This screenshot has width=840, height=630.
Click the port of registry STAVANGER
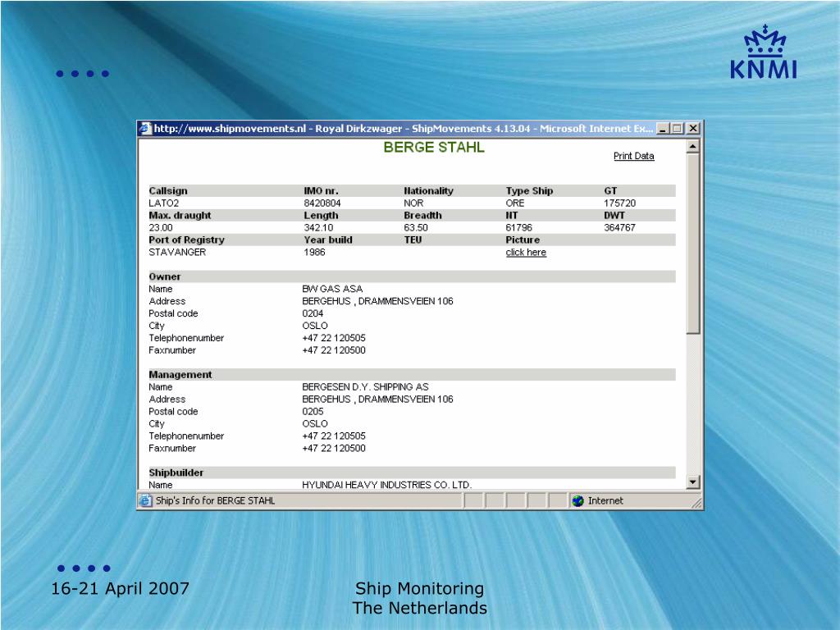coord(177,253)
